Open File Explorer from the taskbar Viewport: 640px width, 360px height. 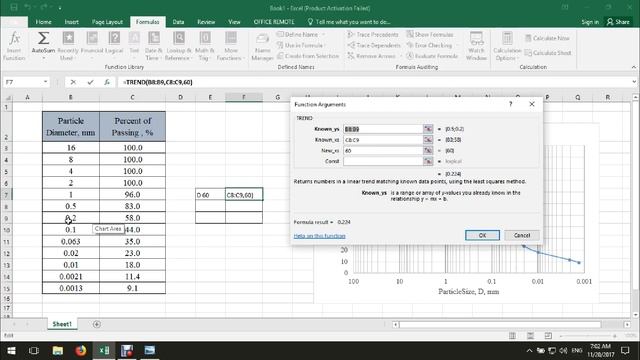[58, 350]
